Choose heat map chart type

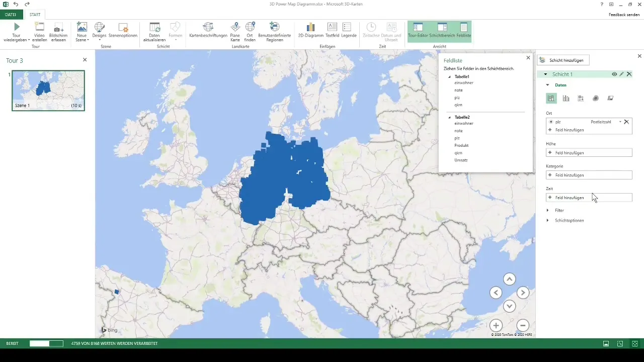click(x=596, y=98)
